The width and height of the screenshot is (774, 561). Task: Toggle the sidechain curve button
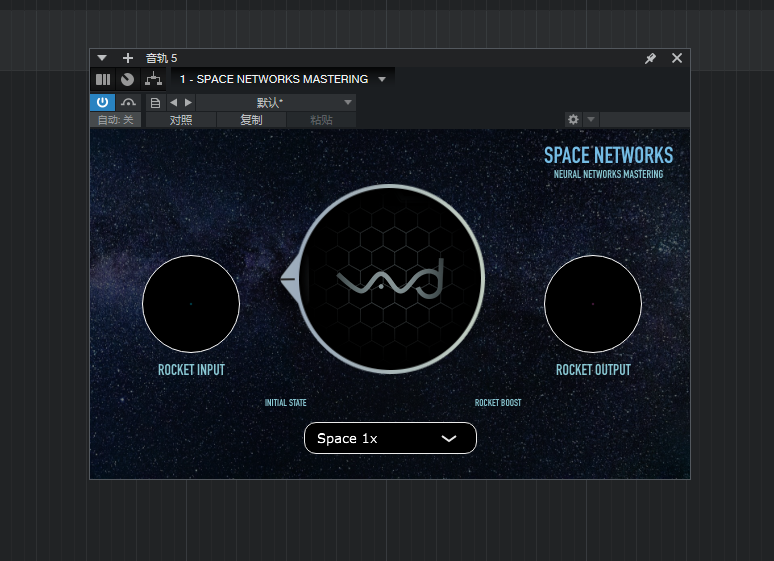click(x=128, y=102)
